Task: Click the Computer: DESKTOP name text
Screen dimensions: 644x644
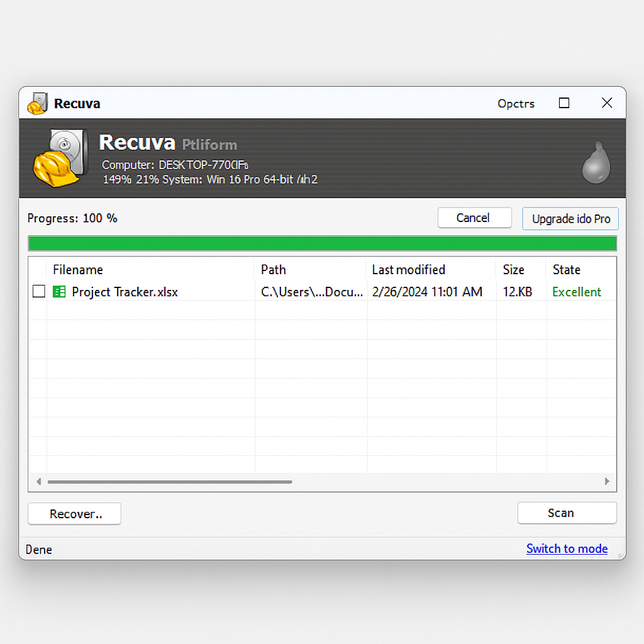Action: pos(175,165)
